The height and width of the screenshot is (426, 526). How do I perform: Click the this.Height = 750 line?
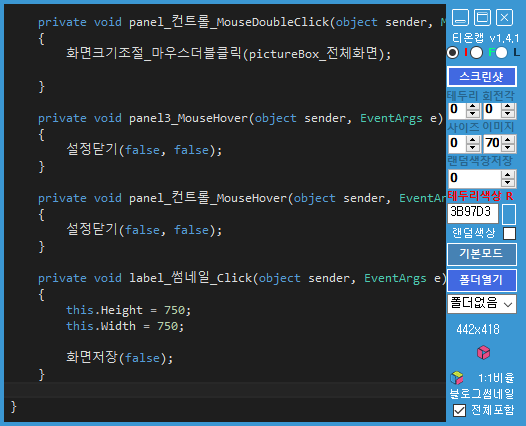[x=128, y=310]
